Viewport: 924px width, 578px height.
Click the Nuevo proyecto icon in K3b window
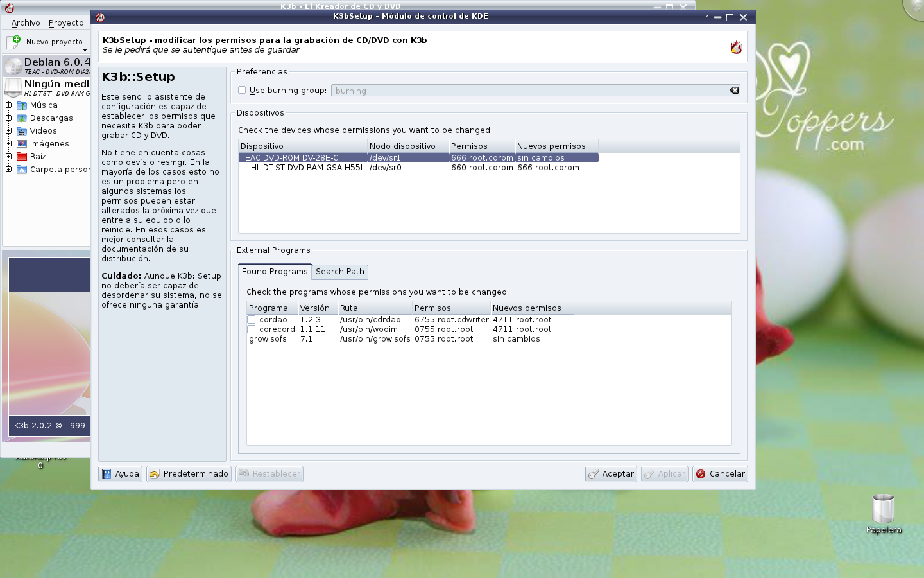pos(13,42)
